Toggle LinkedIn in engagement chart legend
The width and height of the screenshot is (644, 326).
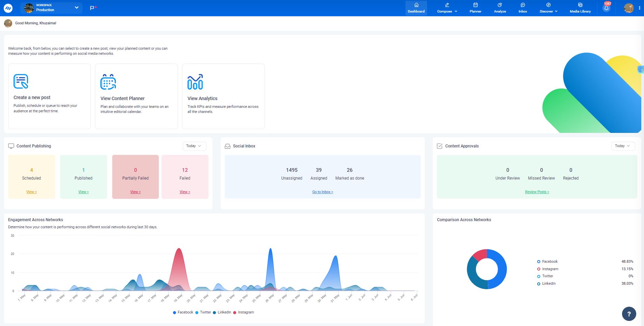pos(222,312)
